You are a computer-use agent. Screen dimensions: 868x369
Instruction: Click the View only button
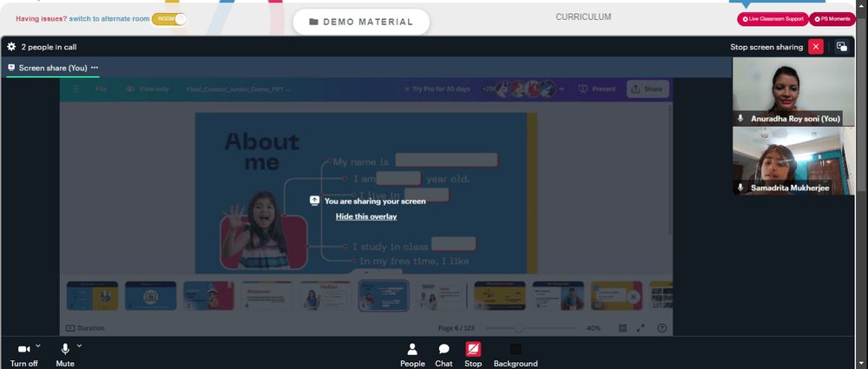(148, 89)
